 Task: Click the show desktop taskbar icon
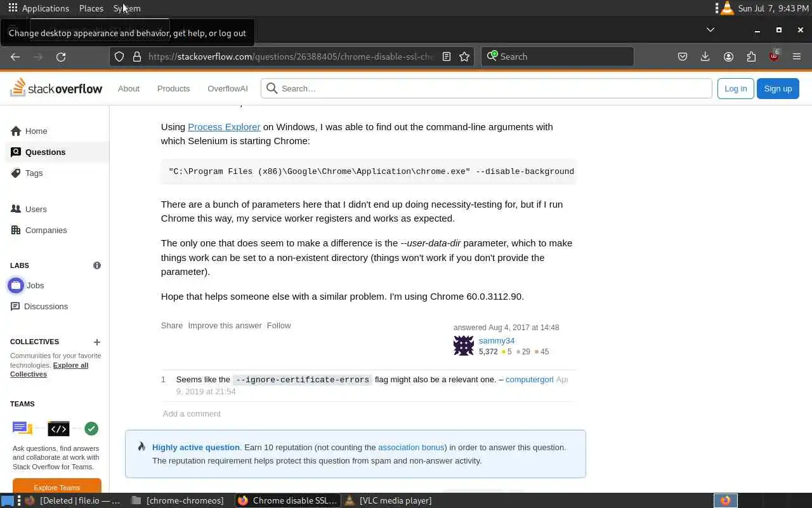pyautogui.click(x=8, y=500)
